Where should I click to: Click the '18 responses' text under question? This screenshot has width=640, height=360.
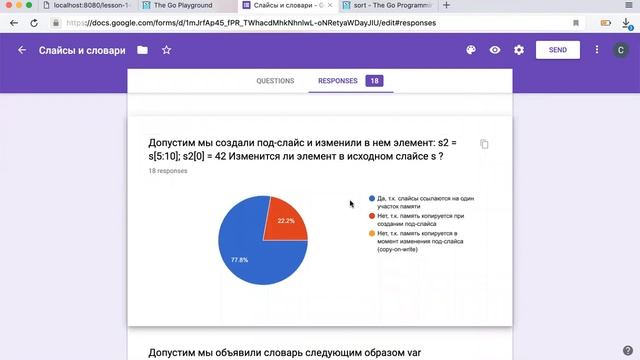(168, 171)
